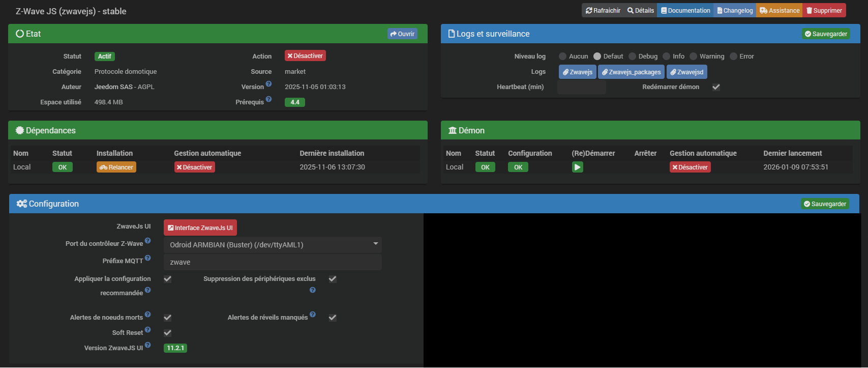Image resolution: width=868 pixels, height=368 pixels.
Task: Click Ouvrir in the Etat panel
Action: point(402,34)
